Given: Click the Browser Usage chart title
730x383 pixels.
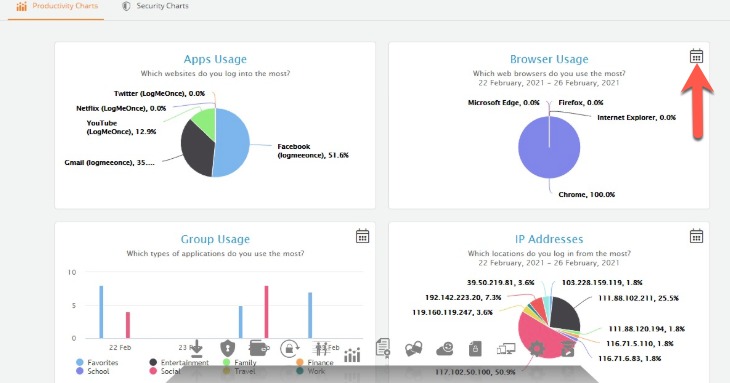Looking at the screenshot, I should 549,59.
